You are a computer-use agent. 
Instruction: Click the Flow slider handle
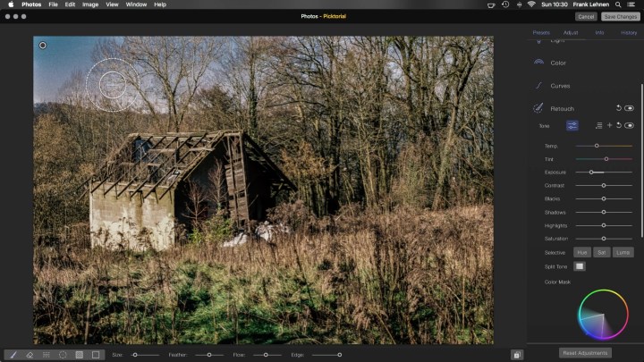point(266,355)
